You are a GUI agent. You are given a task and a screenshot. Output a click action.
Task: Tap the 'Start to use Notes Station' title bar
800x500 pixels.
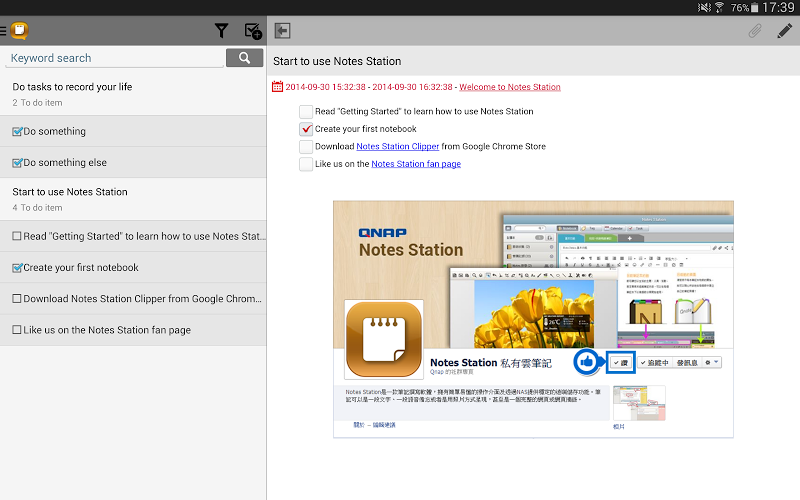coord(534,61)
